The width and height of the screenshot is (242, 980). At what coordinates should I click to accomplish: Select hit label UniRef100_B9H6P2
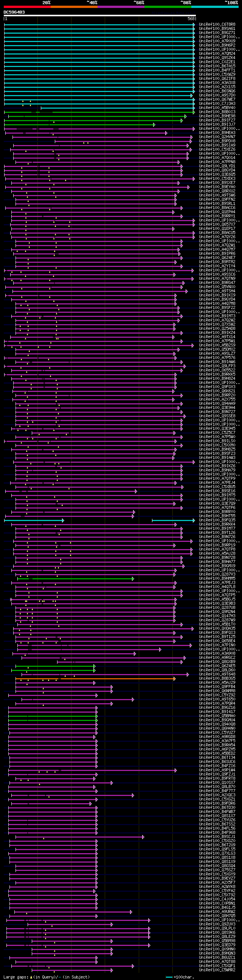click(x=217, y=45)
